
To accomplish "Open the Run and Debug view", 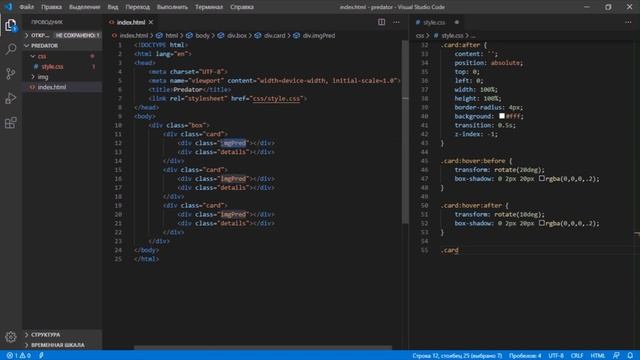I will [x=11, y=98].
